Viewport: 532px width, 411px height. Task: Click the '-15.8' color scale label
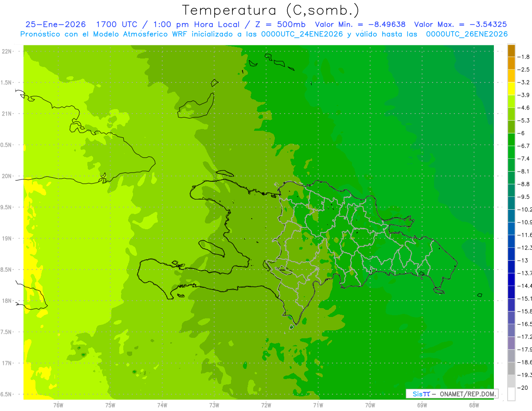[525, 311]
